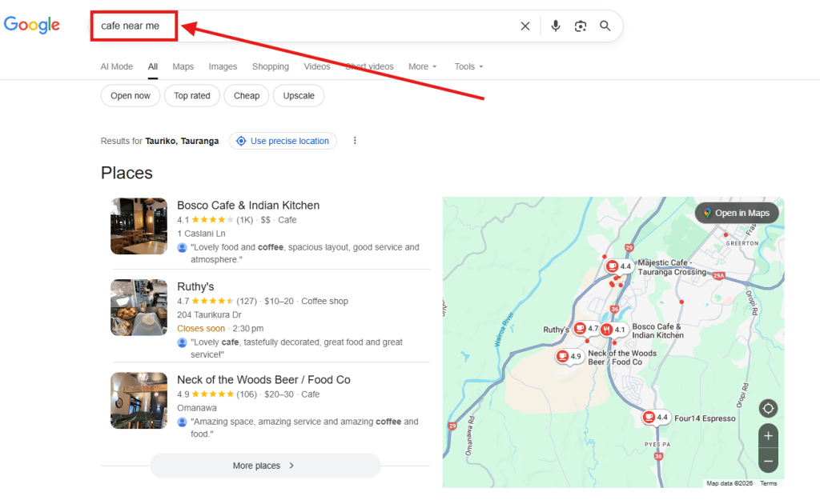This screenshot has width=820, height=504.
Task: Toggle the Open now filter chip
Action: (131, 95)
